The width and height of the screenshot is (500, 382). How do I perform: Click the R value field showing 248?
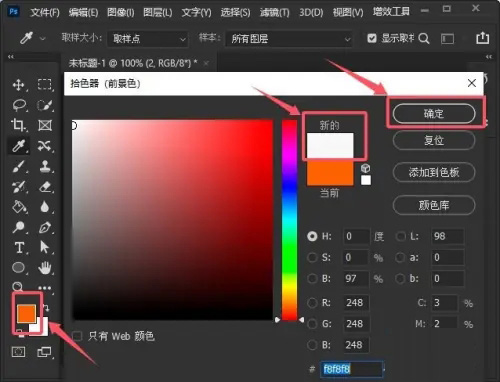pyautogui.click(x=356, y=303)
